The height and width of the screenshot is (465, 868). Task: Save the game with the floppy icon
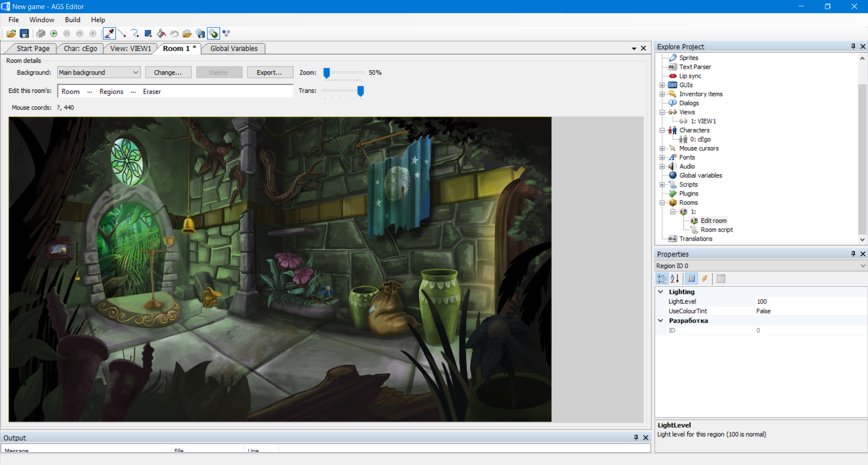coord(24,33)
